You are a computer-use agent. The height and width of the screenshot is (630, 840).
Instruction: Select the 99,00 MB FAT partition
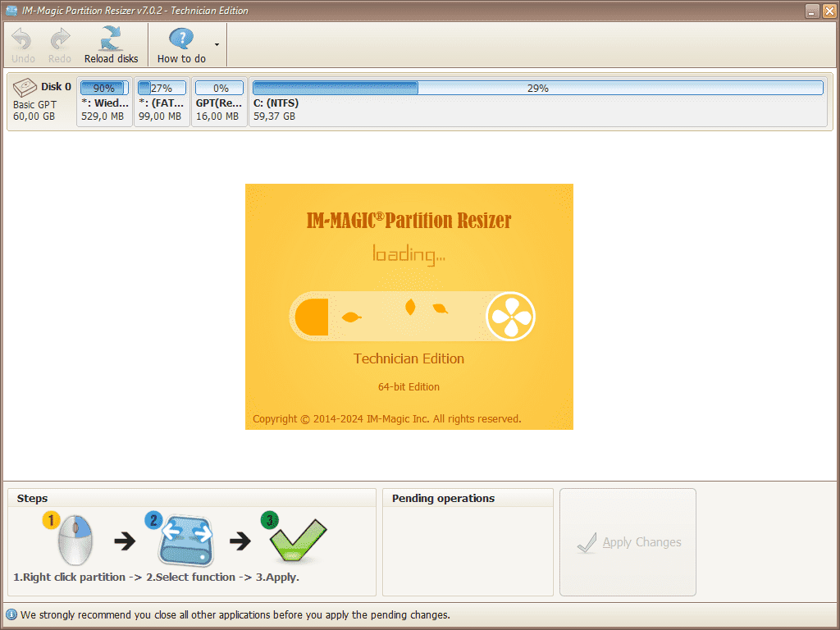click(x=162, y=102)
